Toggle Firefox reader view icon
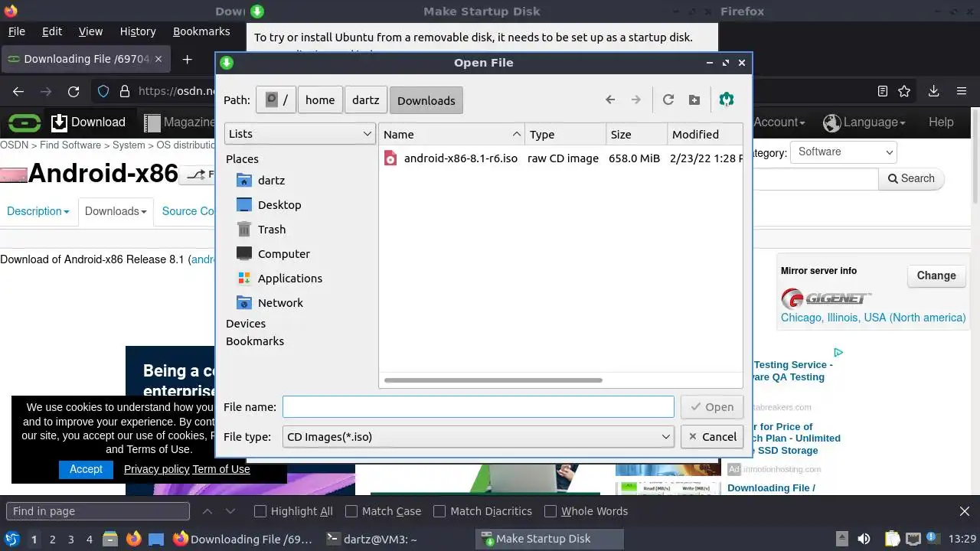The height and width of the screenshot is (551, 980). pos(883,91)
